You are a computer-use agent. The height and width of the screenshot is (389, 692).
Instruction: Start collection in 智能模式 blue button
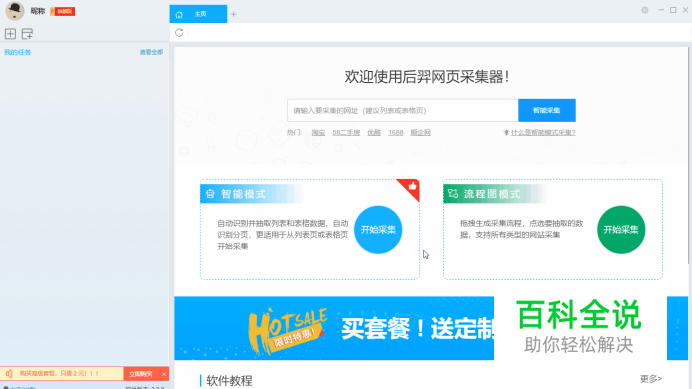[x=378, y=230]
